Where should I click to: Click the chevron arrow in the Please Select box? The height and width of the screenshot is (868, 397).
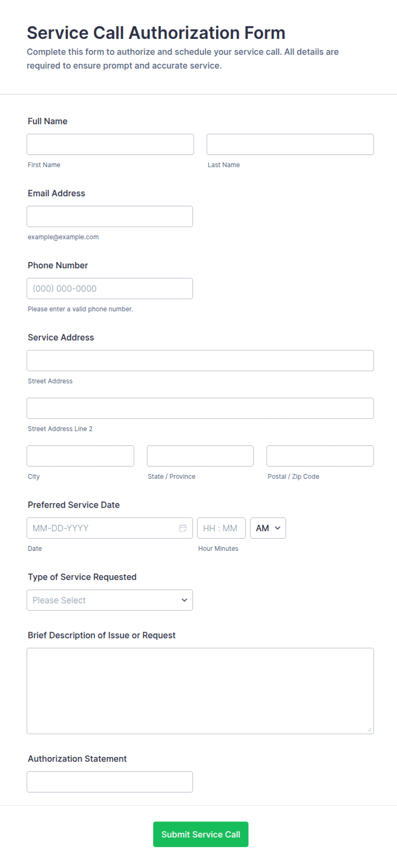click(x=184, y=600)
